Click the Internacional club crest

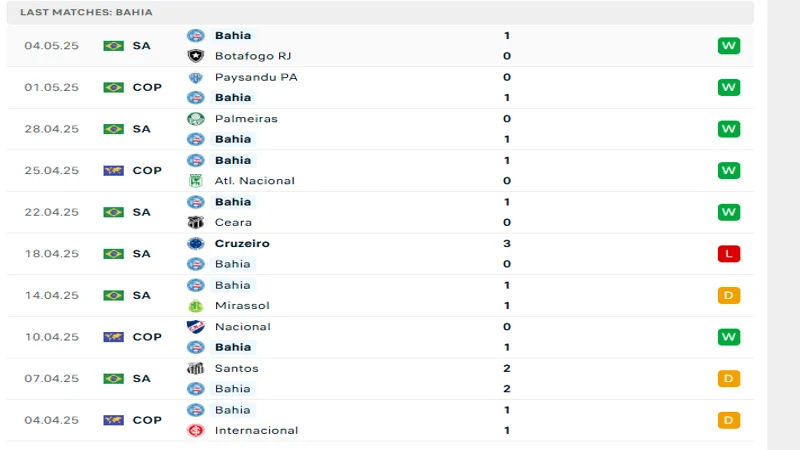click(x=196, y=431)
